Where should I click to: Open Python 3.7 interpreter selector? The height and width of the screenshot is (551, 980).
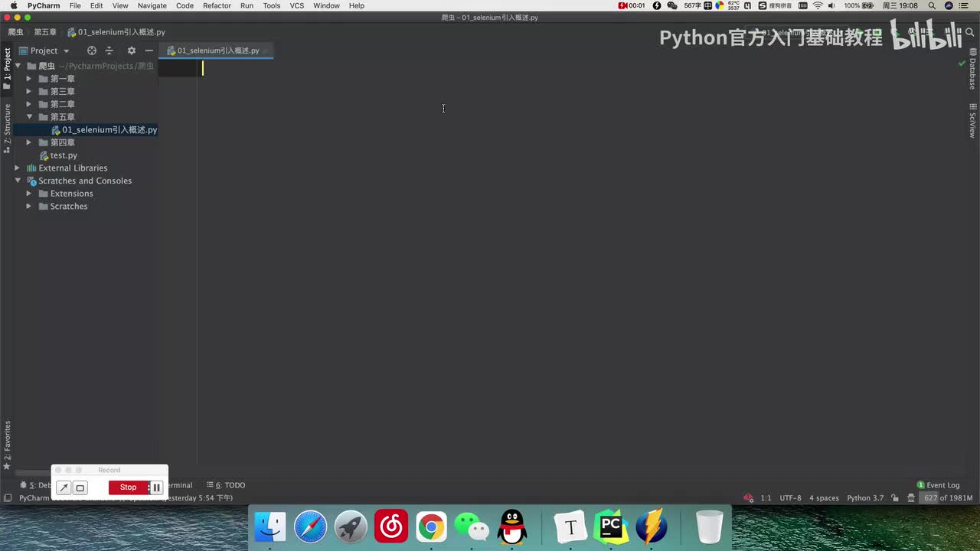(x=865, y=498)
